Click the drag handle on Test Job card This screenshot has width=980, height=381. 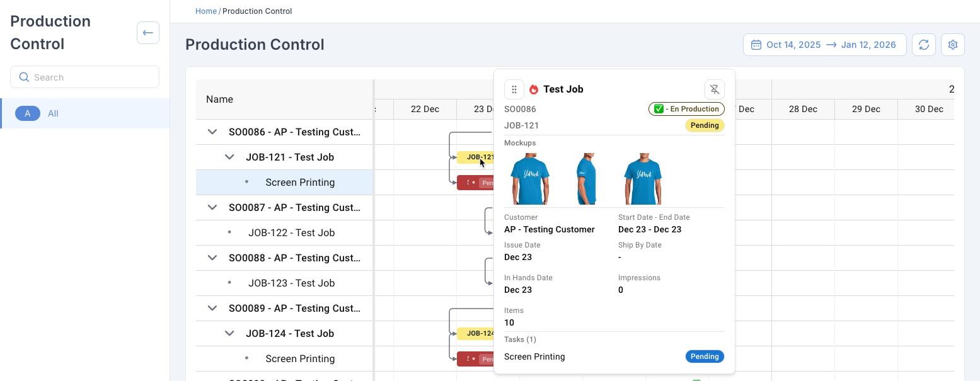[514, 89]
